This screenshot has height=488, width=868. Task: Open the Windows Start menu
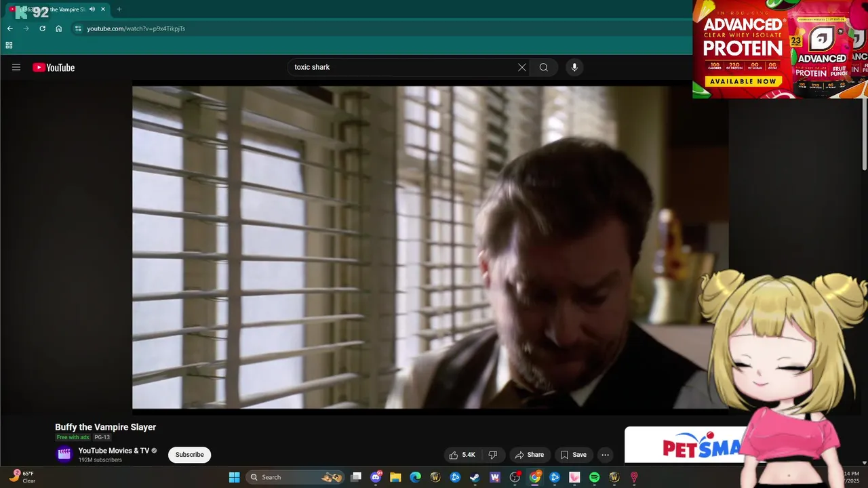(x=234, y=477)
